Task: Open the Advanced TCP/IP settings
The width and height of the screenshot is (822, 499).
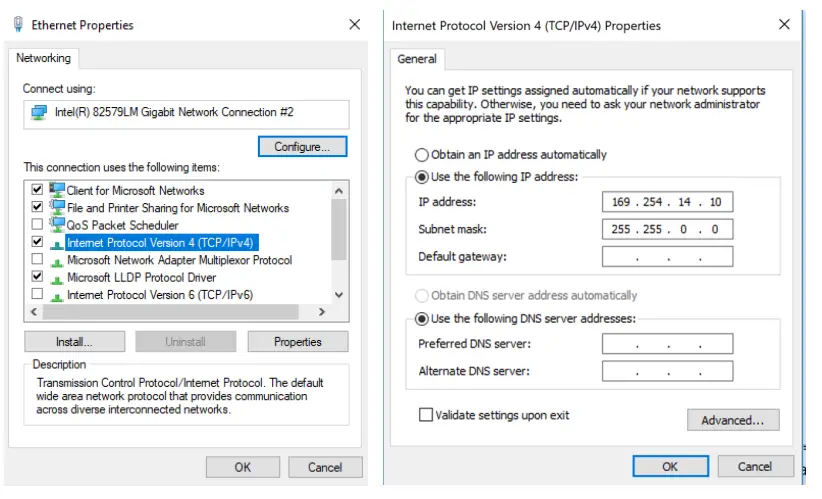Action: pyautogui.click(x=732, y=420)
